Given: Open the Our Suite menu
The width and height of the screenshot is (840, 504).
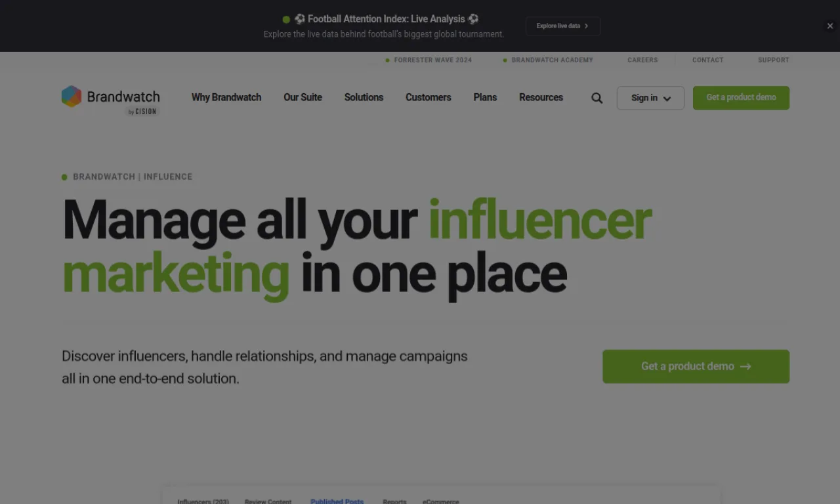Looking at the screenshot, I should 303,97.
